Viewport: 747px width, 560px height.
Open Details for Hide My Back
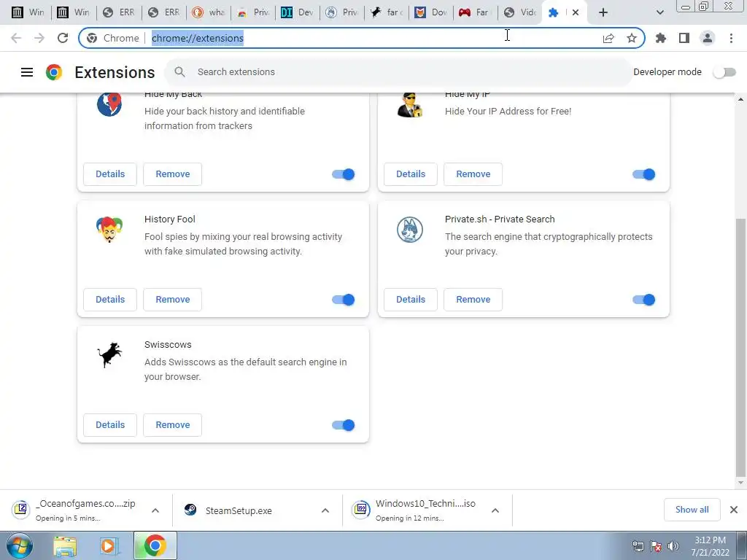[x=110, y=174]
